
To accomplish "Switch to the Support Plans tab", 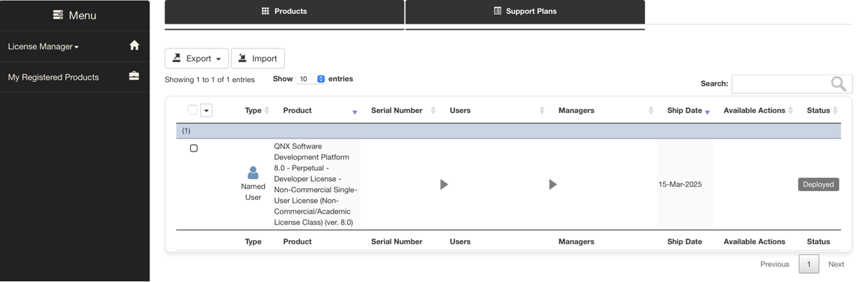I will tap(525, 12).
